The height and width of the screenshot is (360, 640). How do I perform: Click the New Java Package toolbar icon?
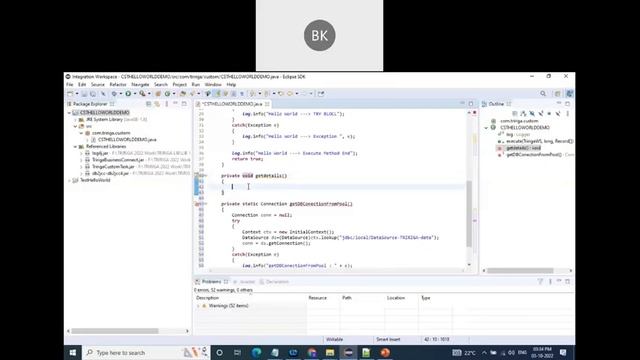tap(158, 93)
